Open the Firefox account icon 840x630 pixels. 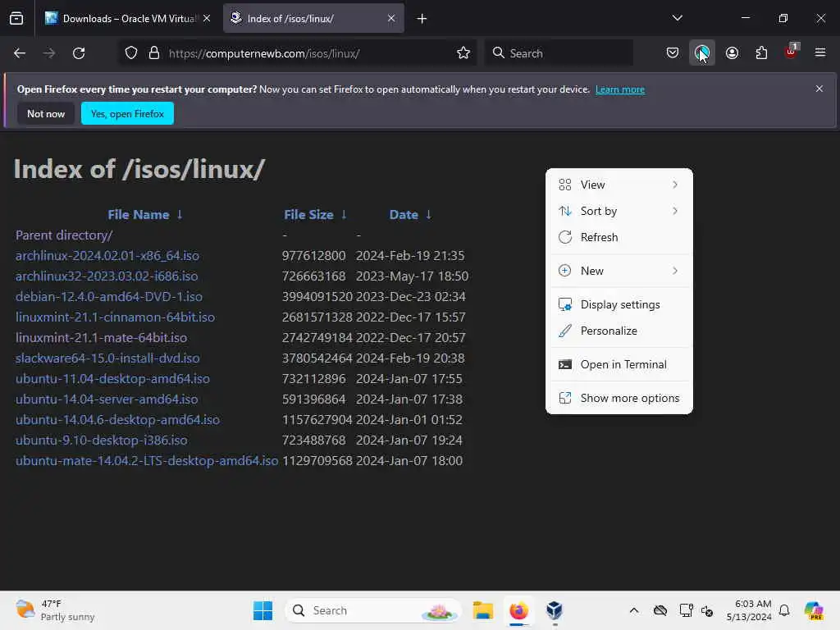pos(732,53)
